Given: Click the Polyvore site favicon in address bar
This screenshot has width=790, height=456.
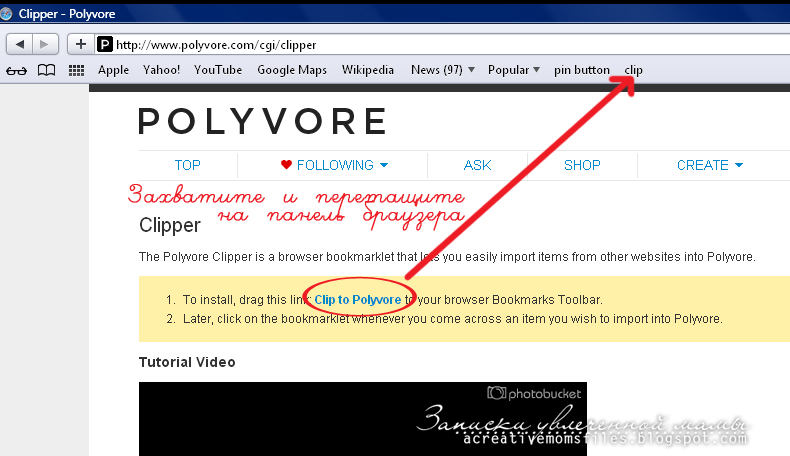Looking at the screenshot, I should pos(104,44).
